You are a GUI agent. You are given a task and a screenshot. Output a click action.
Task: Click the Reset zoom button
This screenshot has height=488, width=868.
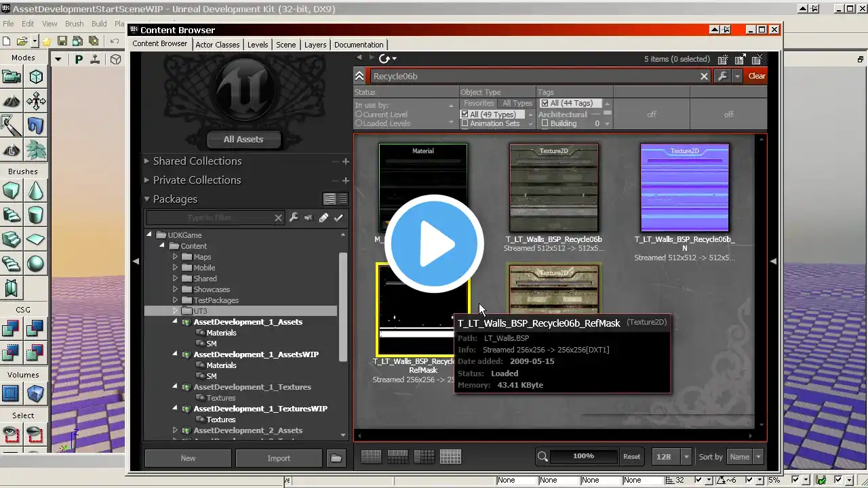[x=632, y=457]
